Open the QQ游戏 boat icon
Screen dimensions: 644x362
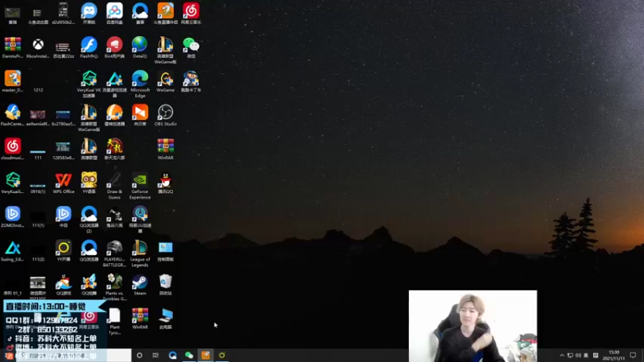pos(64,285)
